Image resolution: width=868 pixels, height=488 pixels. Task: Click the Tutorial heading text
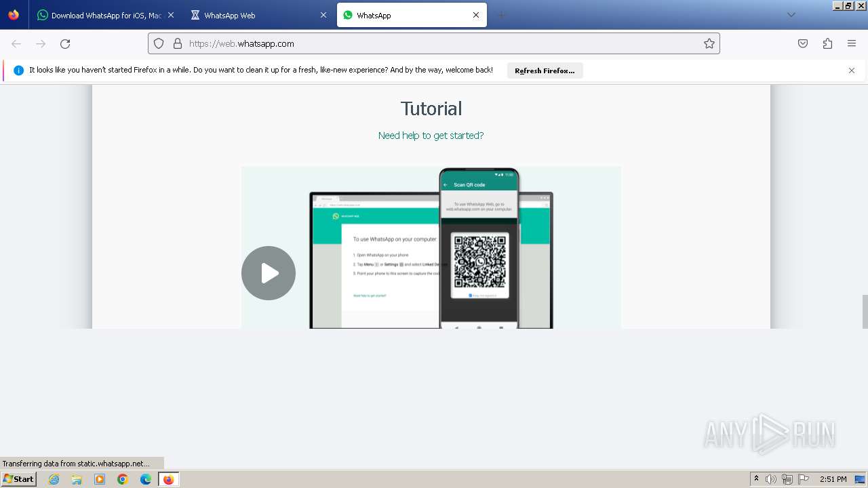click(431, 108)
